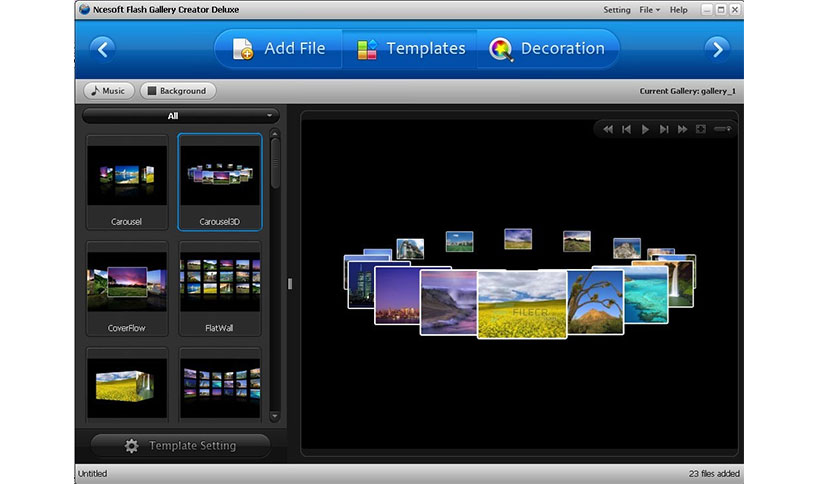Screen dimensions: 836x484
Task: Adjust the preview volume slider
Action: 722,129
